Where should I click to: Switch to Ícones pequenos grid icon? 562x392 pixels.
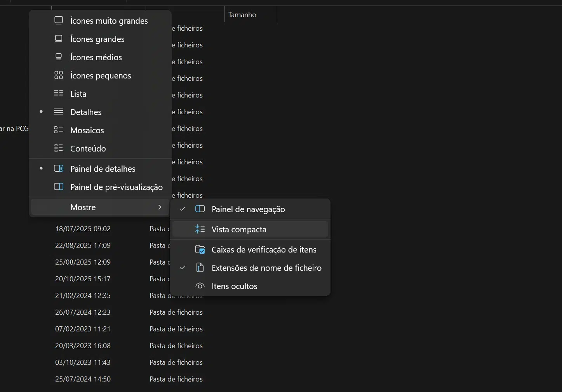59,75
